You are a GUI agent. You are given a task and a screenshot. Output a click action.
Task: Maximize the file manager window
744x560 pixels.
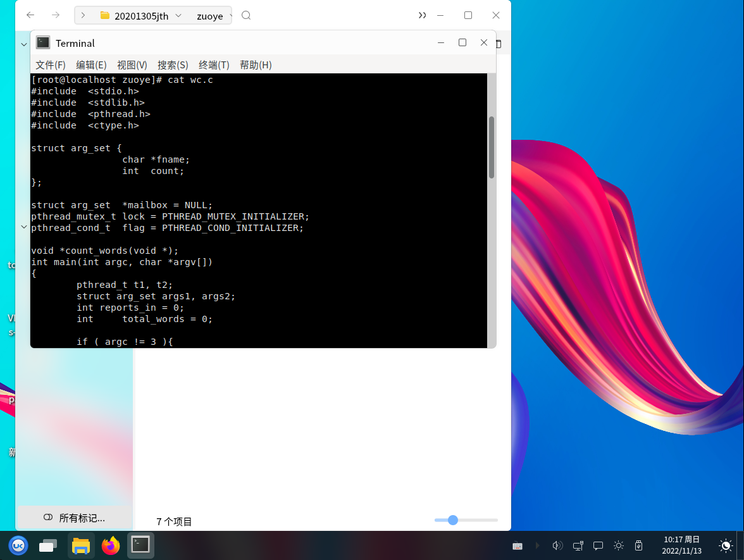coord(468,15)
